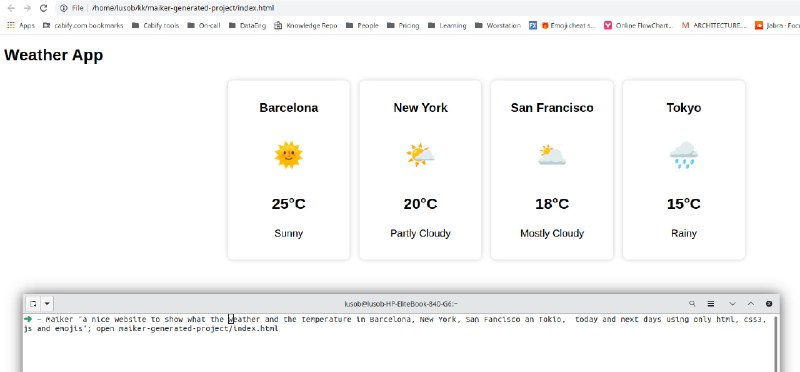Open the terminal hamburger menu icon
The width and height of the screenshot is (800, 372).
(x=711, y=304)
